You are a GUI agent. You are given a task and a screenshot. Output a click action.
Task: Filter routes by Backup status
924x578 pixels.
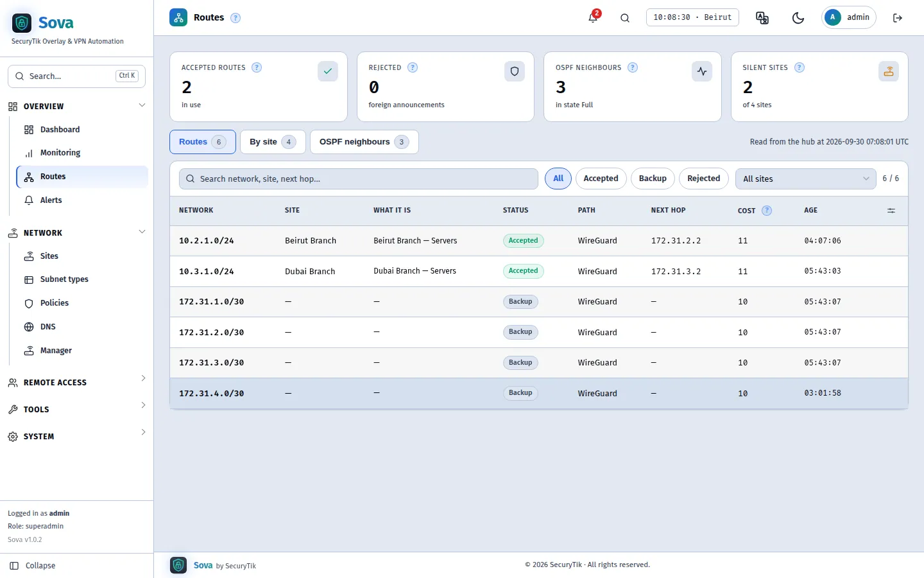[653, 179]
